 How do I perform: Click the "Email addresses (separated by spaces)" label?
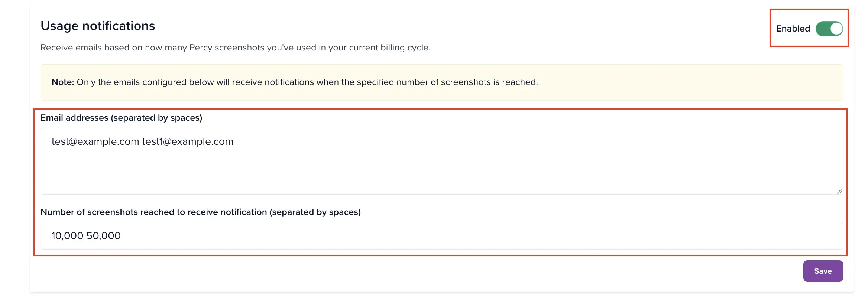[121, 118]
